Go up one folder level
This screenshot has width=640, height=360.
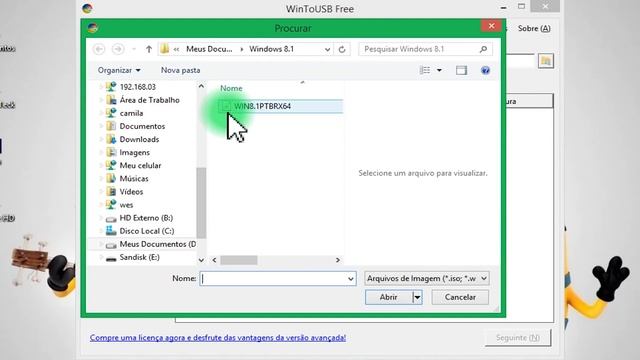point(149,49)
